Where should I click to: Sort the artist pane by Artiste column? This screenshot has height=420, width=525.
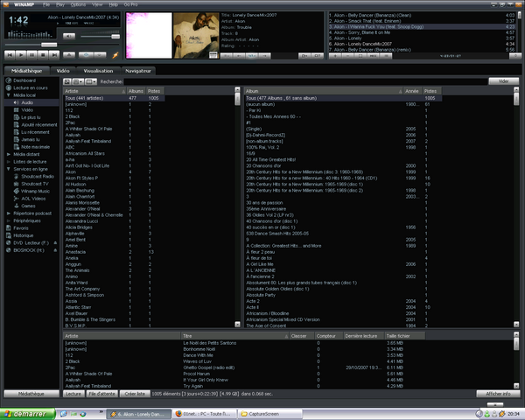click(94, 91)
